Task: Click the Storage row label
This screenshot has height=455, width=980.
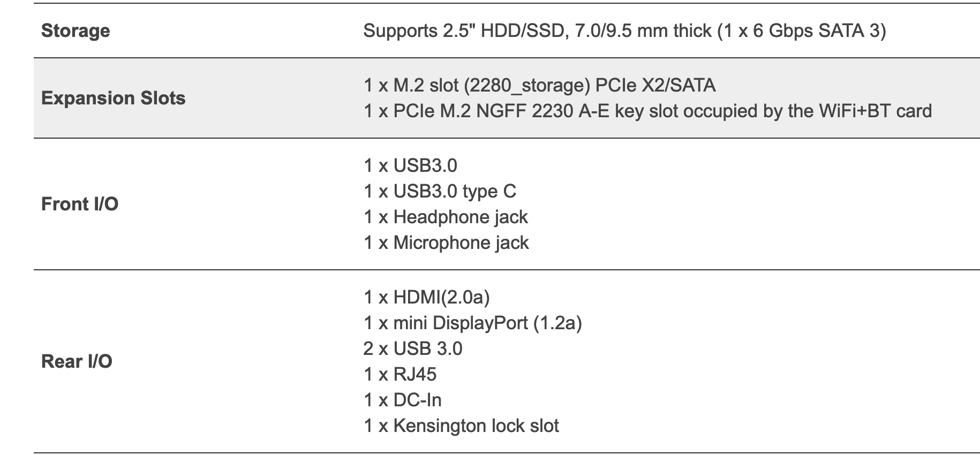Action: tap(76, 31)
